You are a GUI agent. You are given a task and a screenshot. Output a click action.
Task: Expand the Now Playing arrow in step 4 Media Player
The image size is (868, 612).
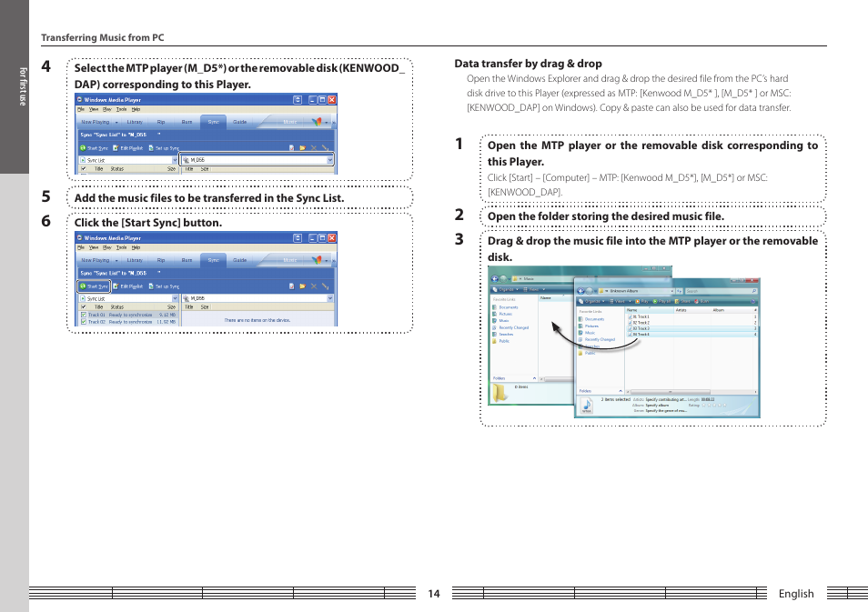[x=116, y=122]
